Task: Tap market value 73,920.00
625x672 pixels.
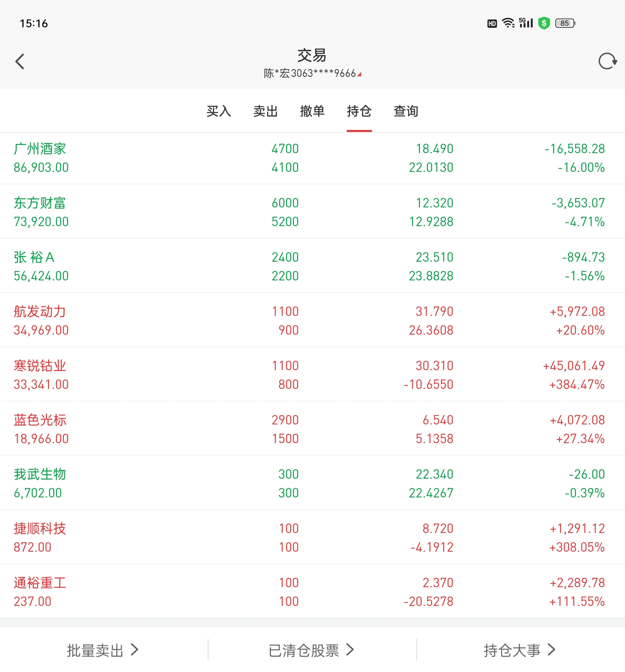Action: 41,222
